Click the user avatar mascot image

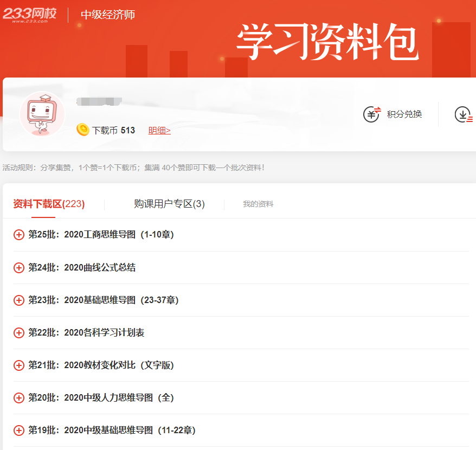pos(42,114)
